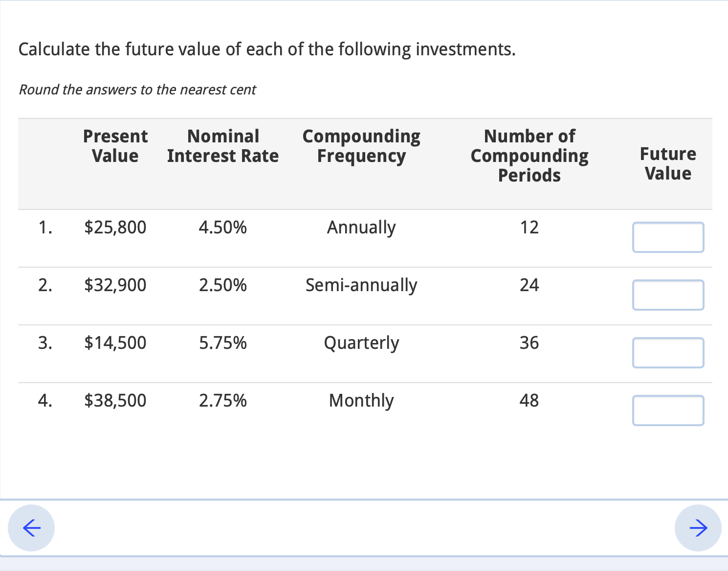Click the 4.50% interest rate cell
The image size is (728, 571).
[x=223, y=228]
